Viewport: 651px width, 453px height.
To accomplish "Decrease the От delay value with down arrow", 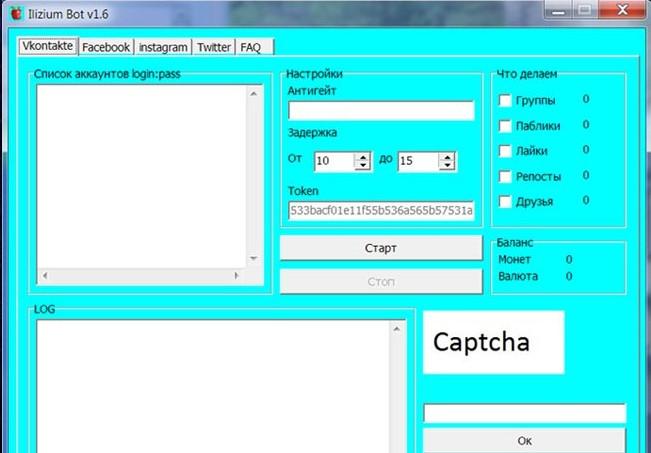I will (362, 166).
